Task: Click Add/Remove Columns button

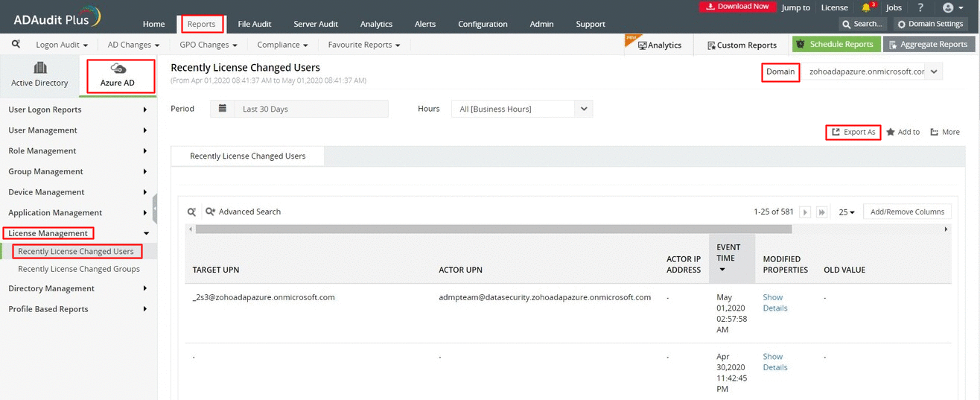Action: pos(907,212)
